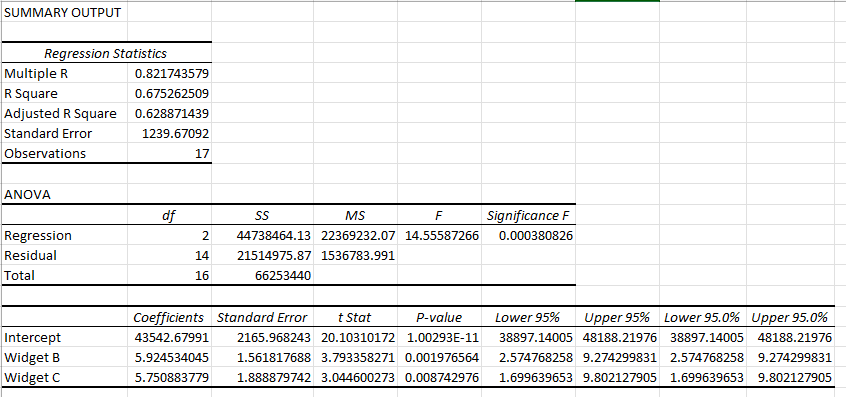Click the Upper 95.0% column header
The height and width of the screenshot is (397, 846).
point(790,317)
